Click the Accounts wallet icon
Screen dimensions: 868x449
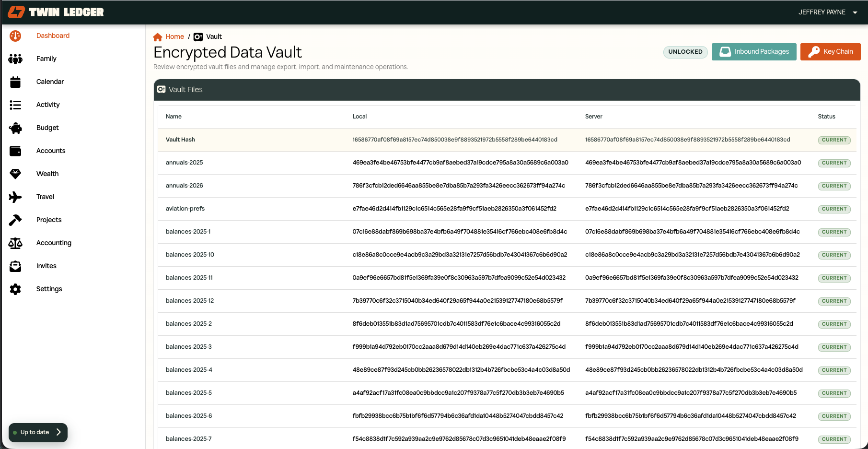coord(15,151)
